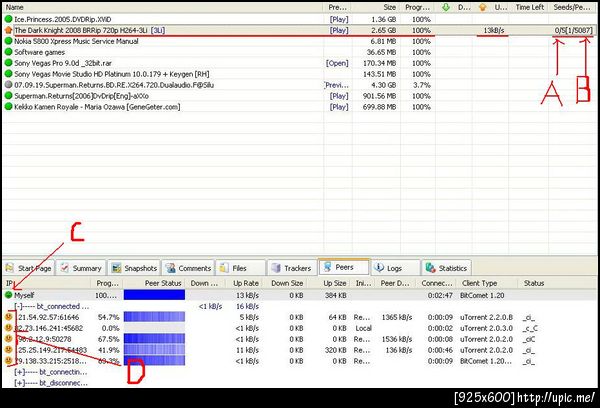Click the orange upload column header icon

pyautogui.click(x=483, y=7)
